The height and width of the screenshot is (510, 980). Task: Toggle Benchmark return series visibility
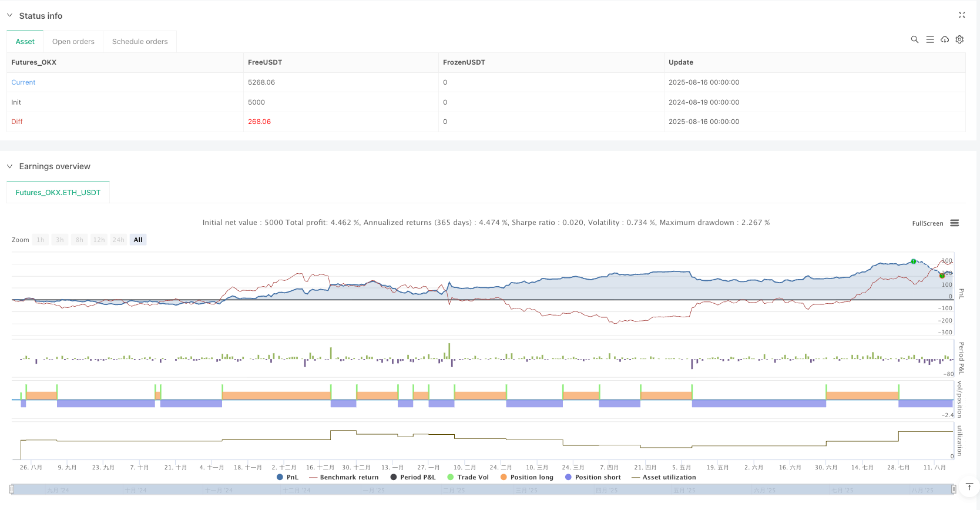(x=344, y=477)
